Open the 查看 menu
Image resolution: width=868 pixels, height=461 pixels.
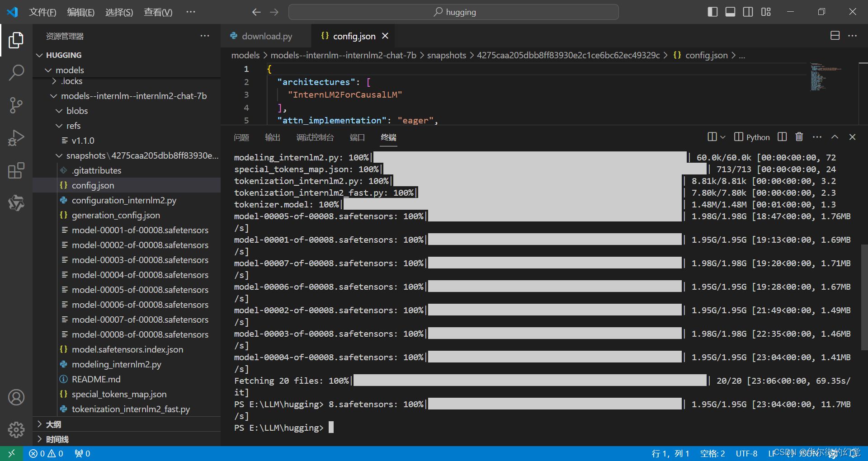pyautogui.click(x=158, y=12)
